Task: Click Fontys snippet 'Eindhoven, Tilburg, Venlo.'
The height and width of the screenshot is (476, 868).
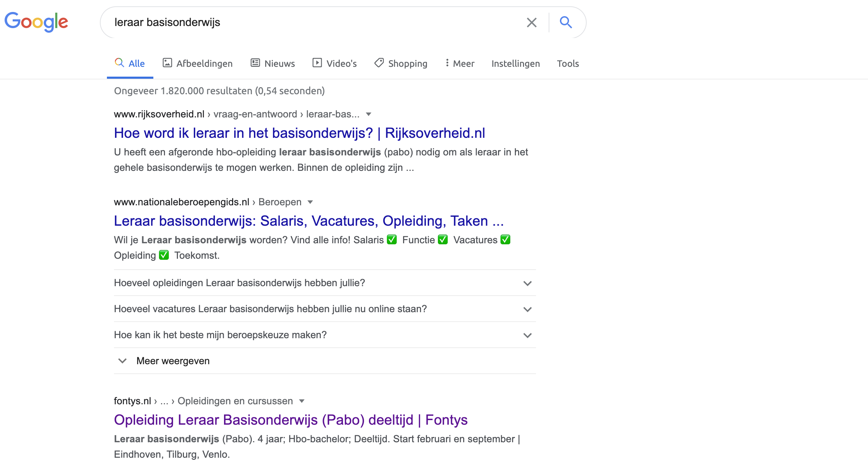Action: coord(172,455)
